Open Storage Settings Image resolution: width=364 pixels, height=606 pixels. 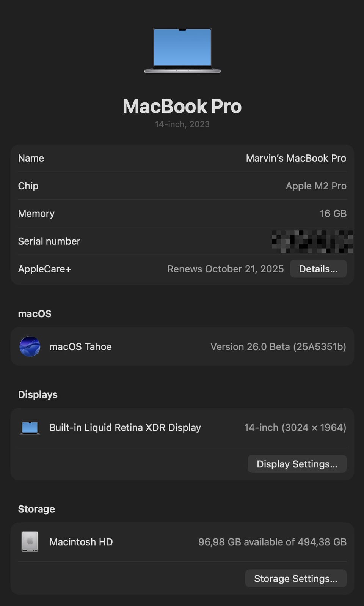click(x=295, y=578)
